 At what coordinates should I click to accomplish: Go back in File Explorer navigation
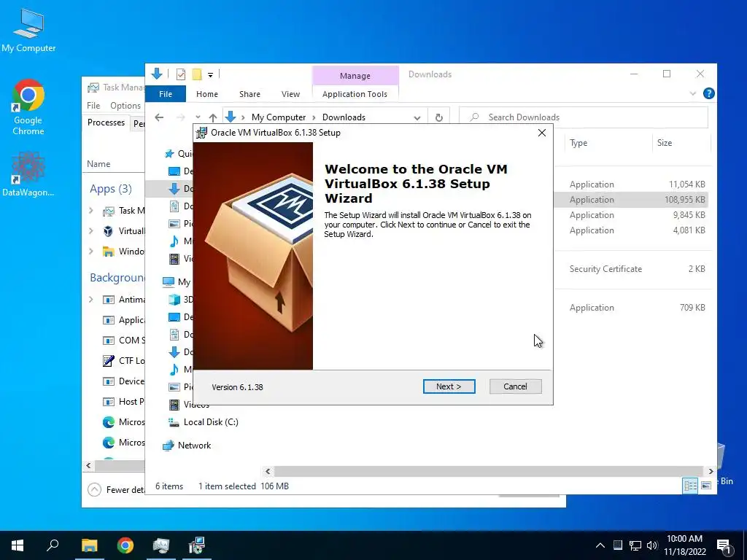159,117
